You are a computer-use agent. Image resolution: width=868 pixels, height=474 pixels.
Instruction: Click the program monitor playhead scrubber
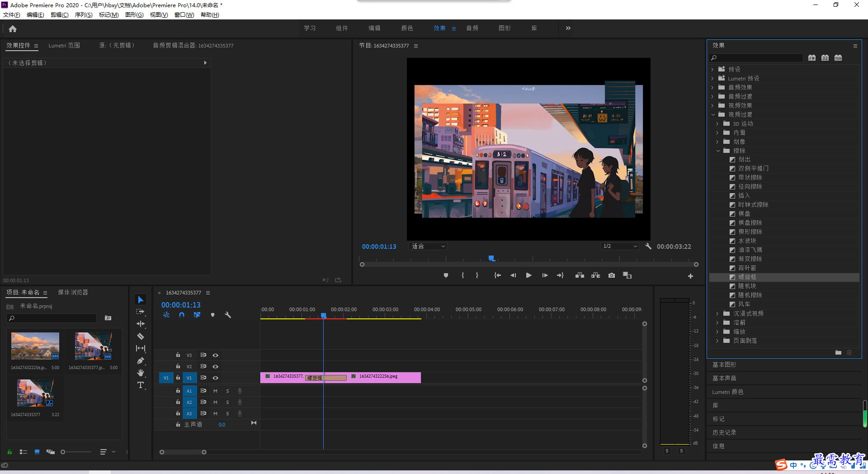[491, 258]
